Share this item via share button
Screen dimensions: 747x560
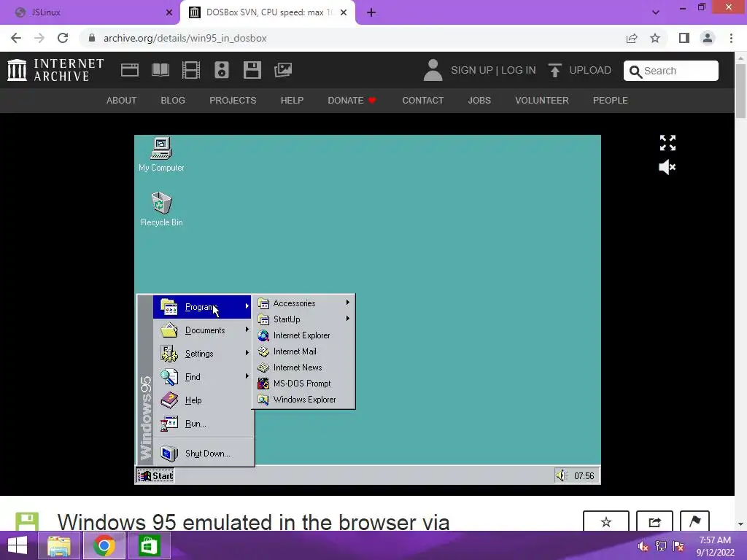[x=654, y=522]
